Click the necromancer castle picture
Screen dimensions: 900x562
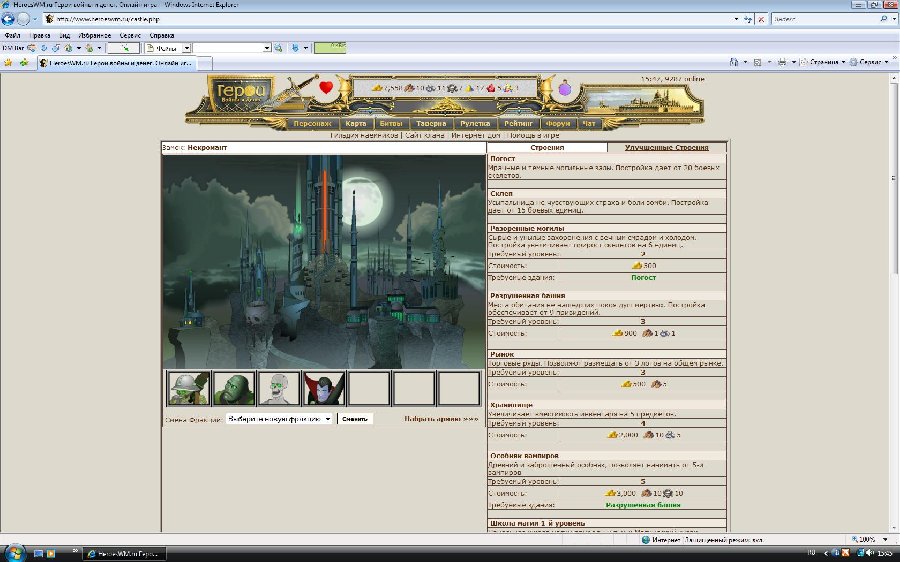tap(324, 262)
